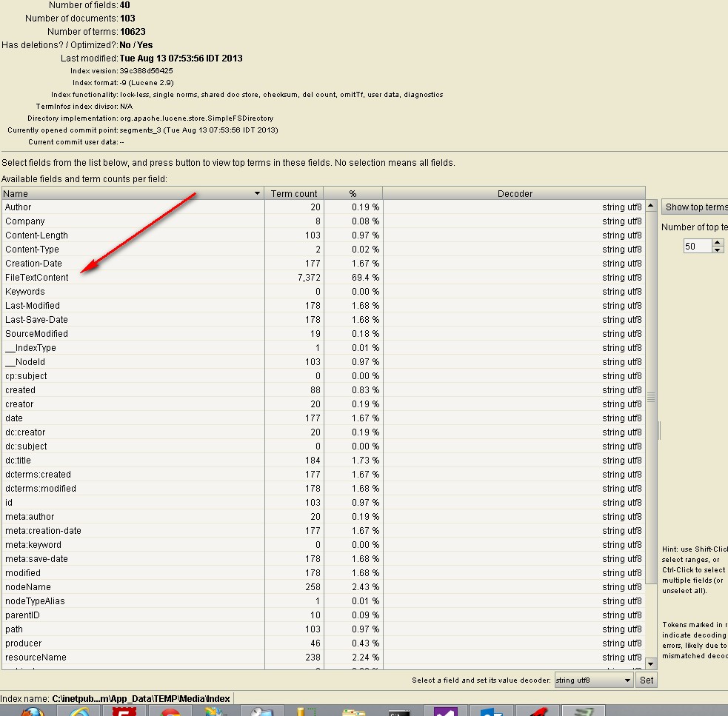Screen dimensions: 728x716
Task: Click the Set decoder button
Action: coord(646,680)
